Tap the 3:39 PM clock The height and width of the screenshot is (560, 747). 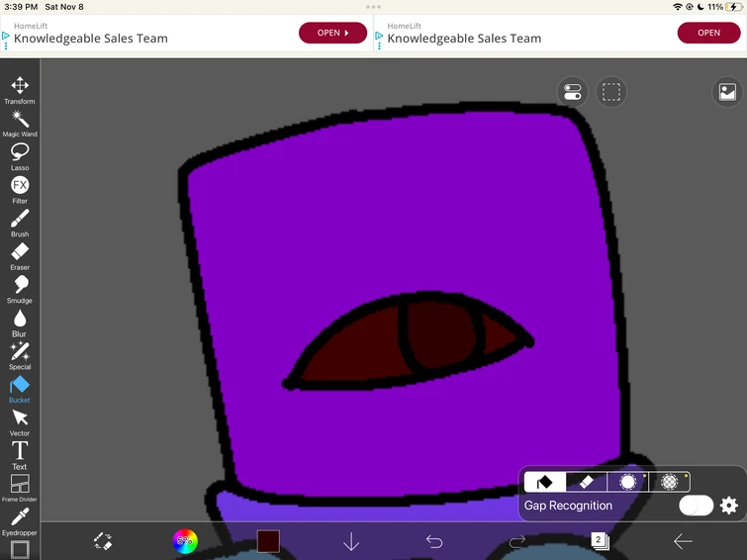[21, 7]
